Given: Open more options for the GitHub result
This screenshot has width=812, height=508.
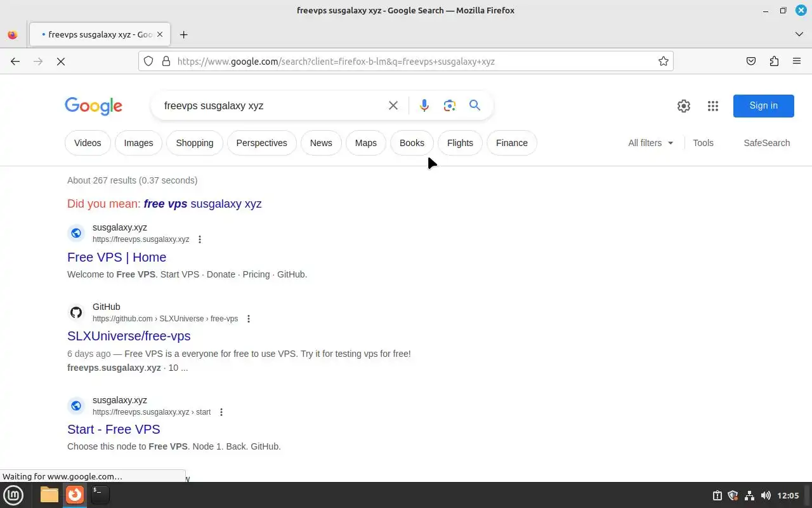Looking at the screenshot, I should pyautogui.click(x=249, y=319).
